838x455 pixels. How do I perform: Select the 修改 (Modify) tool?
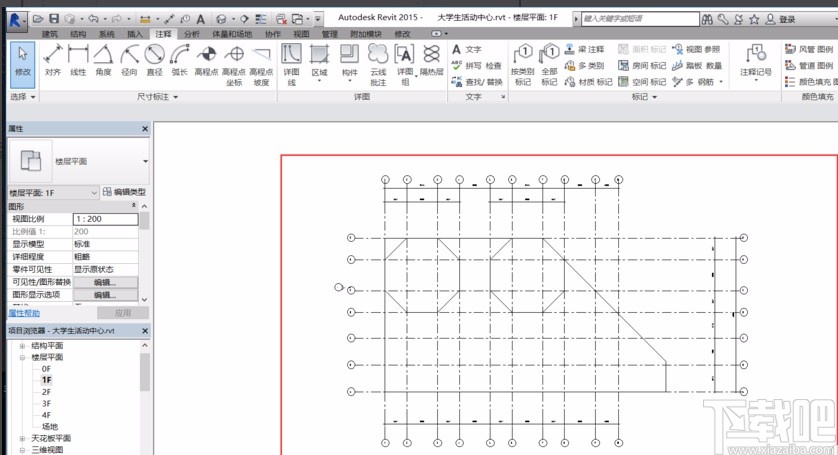tap(23, 65)
